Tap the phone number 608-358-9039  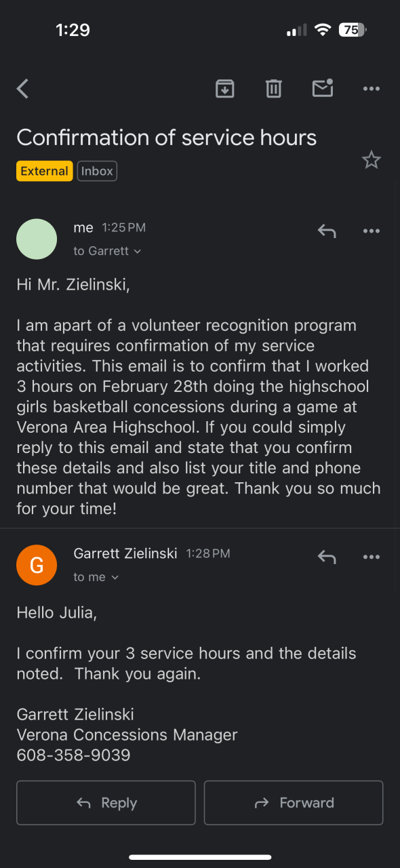73,755
